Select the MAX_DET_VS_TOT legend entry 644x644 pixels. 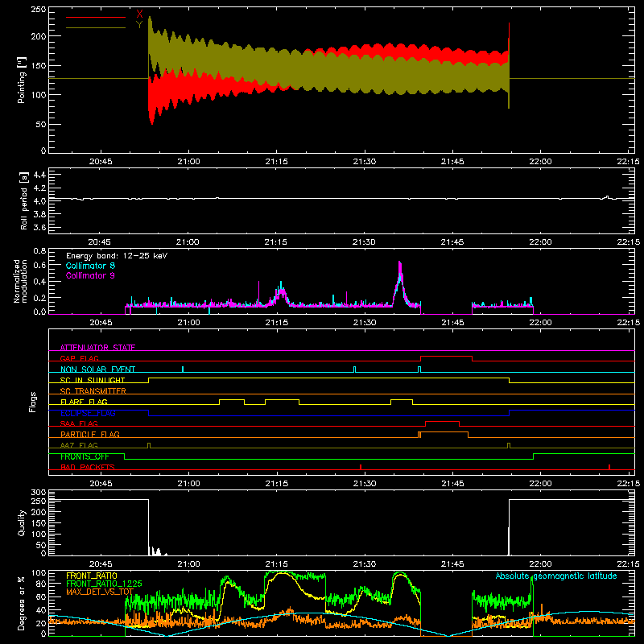100,592
